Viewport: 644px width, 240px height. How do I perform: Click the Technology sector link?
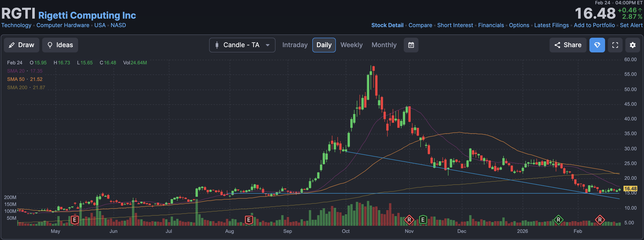tap(16, 25)
